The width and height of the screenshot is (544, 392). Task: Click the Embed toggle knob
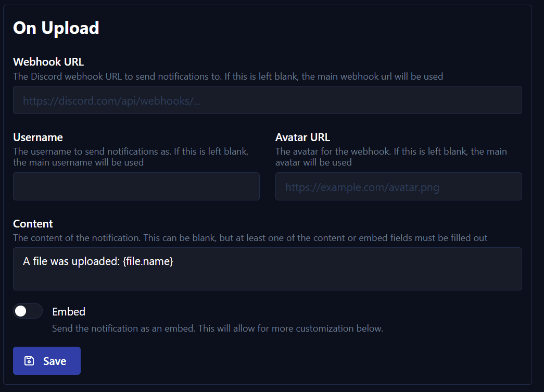click(x=21, y=311)
